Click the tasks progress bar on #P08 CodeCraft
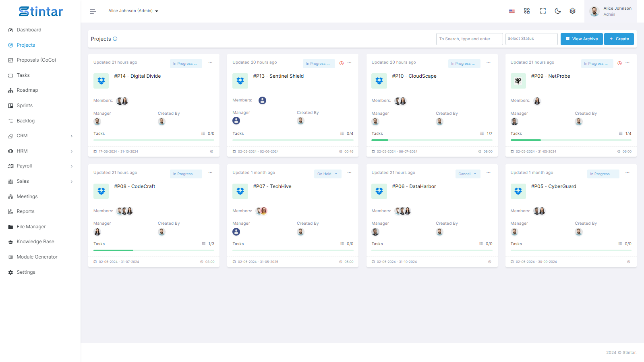The height and width of the screenshot is (362, 644). (154, 250)
